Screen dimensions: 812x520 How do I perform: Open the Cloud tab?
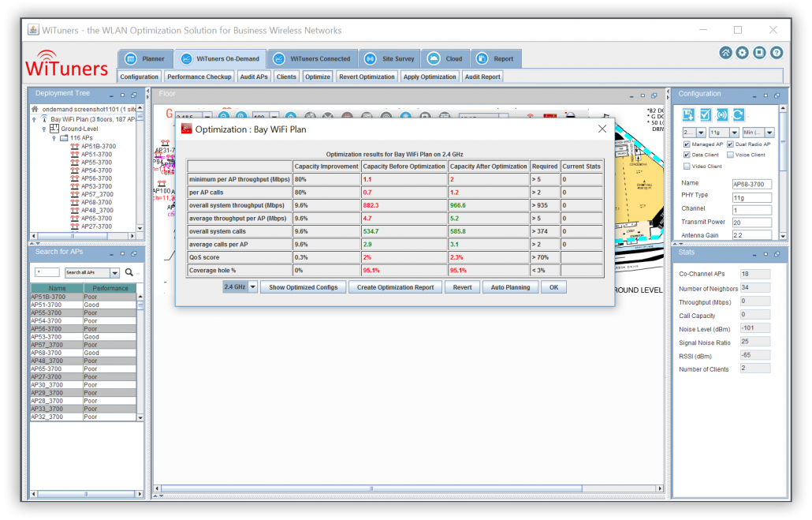(x=445, y=58)
